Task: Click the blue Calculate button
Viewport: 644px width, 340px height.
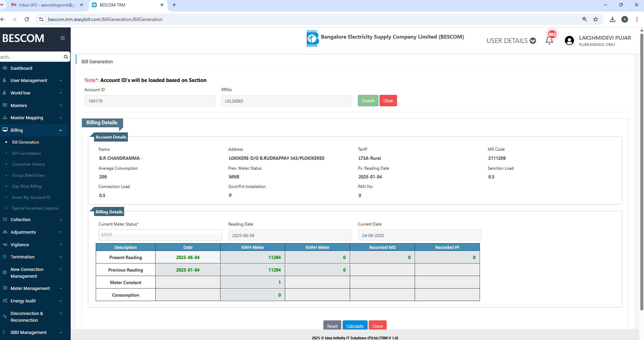Action: (x=355, y=326)
